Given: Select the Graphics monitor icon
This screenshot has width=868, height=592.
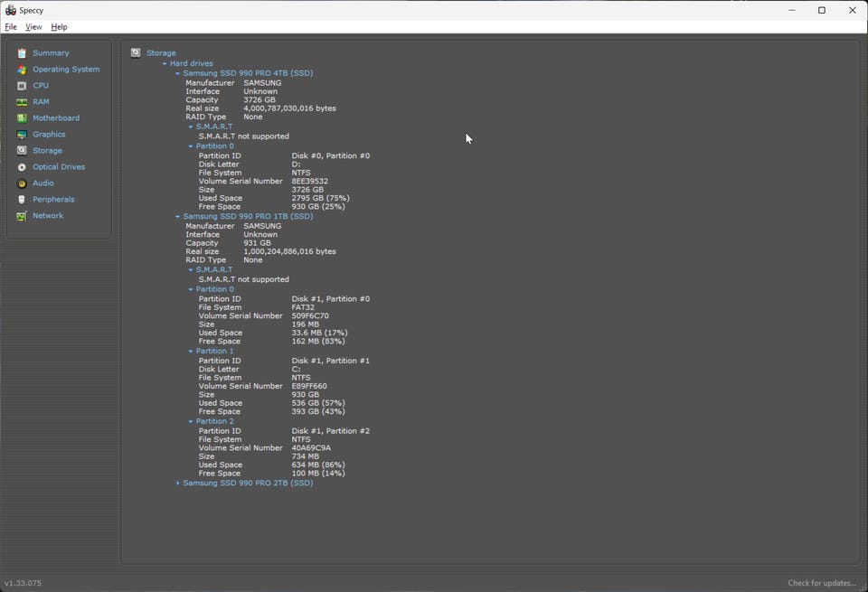Looking at the screenshot, I should [x=22, y=135].
